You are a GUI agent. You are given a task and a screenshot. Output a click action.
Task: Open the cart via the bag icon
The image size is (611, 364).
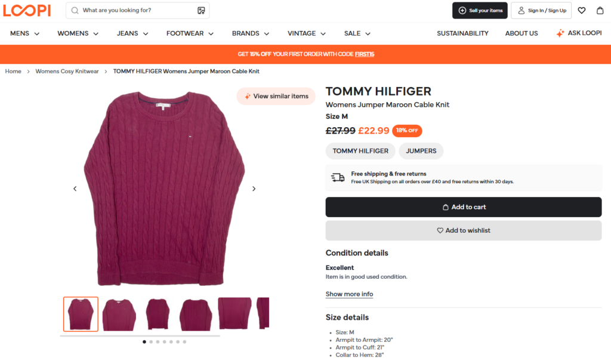tap(600, 10)
